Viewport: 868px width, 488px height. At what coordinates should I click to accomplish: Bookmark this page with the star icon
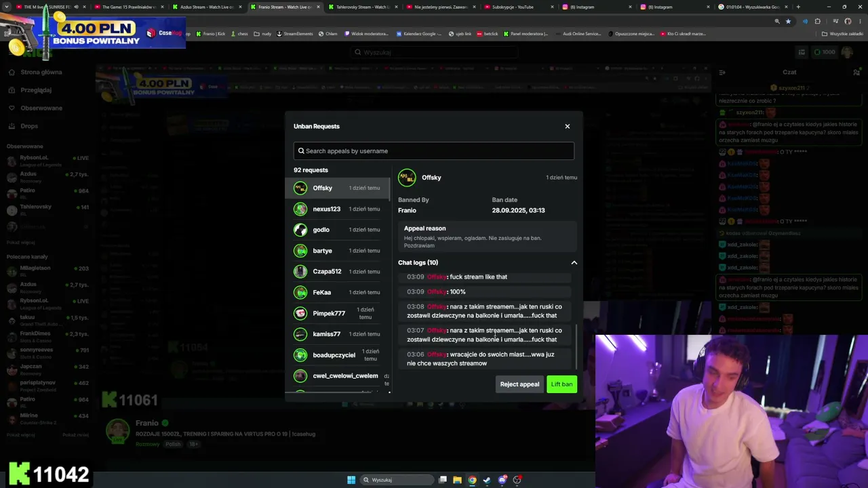click(788, 21)
